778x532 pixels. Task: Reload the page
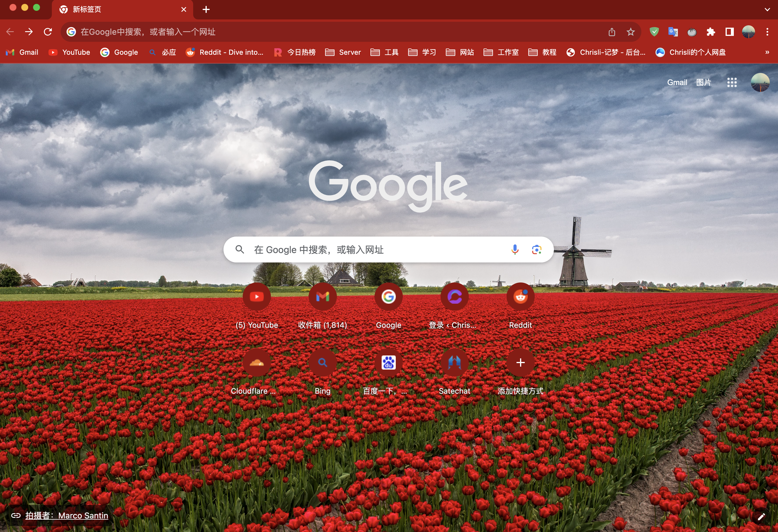click(x=48, y=32)
